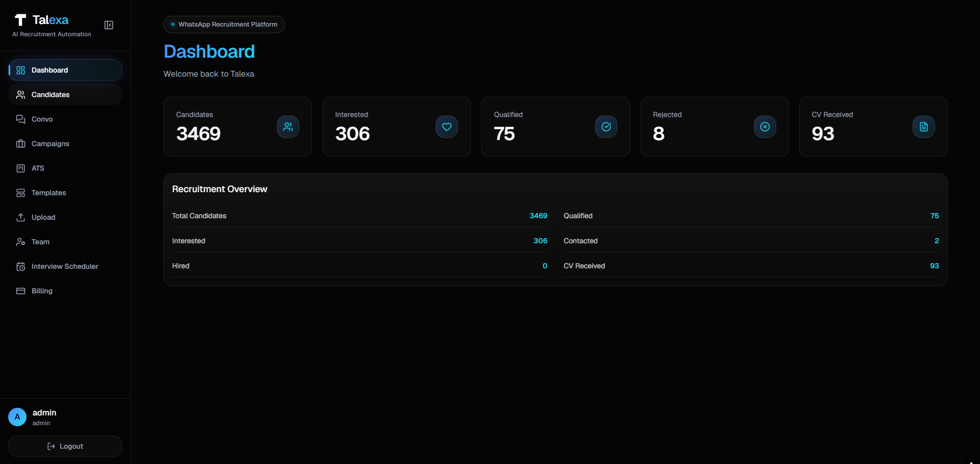Click the Interested row label in overview

coord(188,241)
